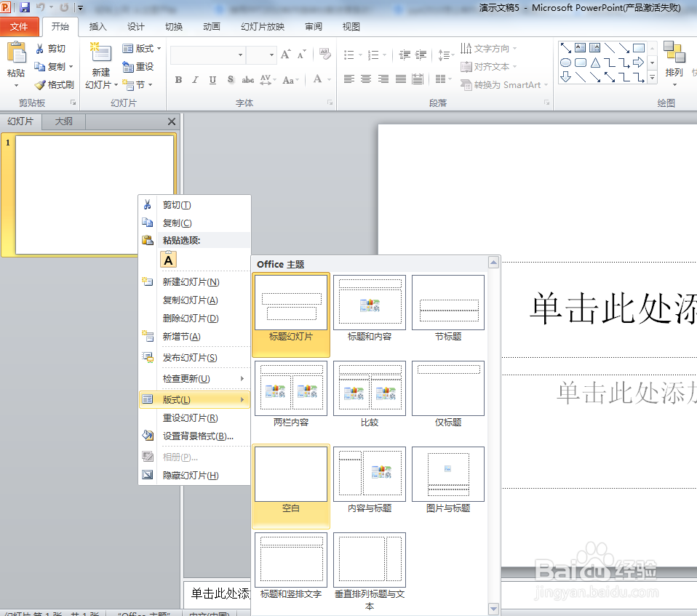
Task: Toggle Bold formatting button
Action: [179, 80]
